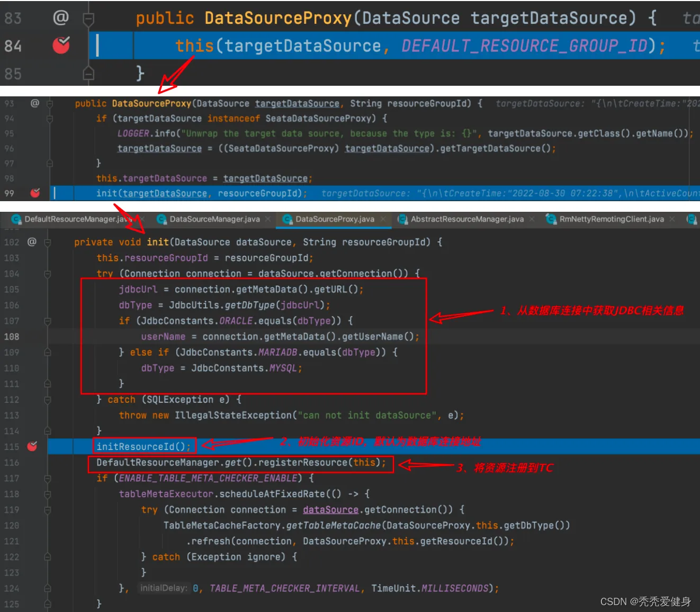Collapse the fold marker on line 117
This screenshot has height=612, width=700.
tap(48, 479)
